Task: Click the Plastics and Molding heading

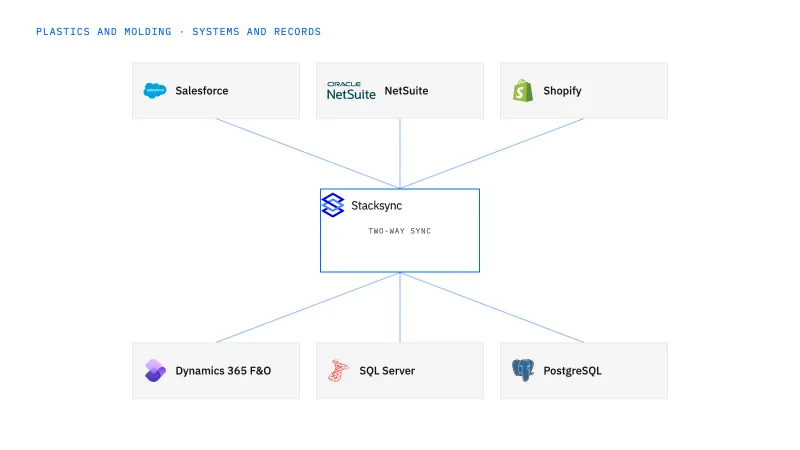Action: (179, 32)
